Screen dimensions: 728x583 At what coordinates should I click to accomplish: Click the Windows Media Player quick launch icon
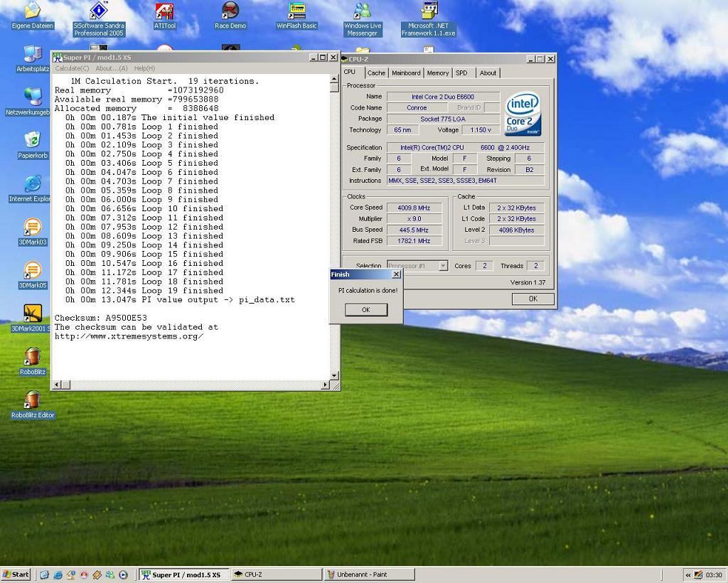pyautogui.click(x=123, y=574)
